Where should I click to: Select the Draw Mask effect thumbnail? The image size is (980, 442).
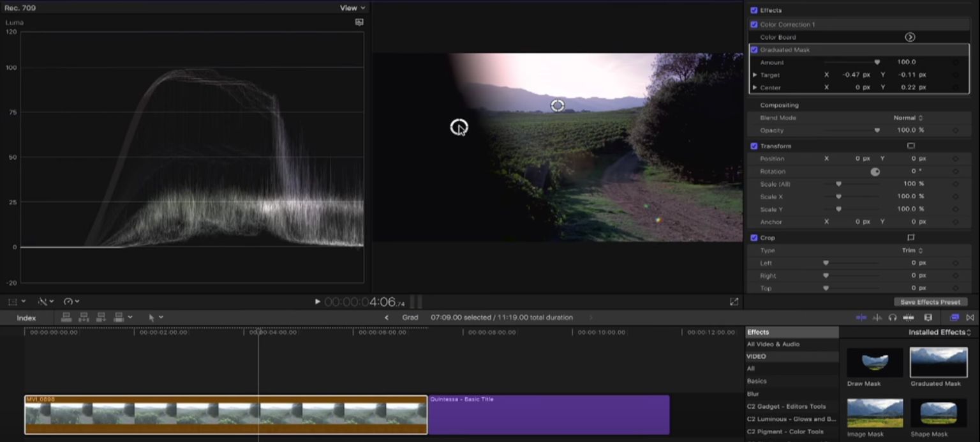(875, 362)
